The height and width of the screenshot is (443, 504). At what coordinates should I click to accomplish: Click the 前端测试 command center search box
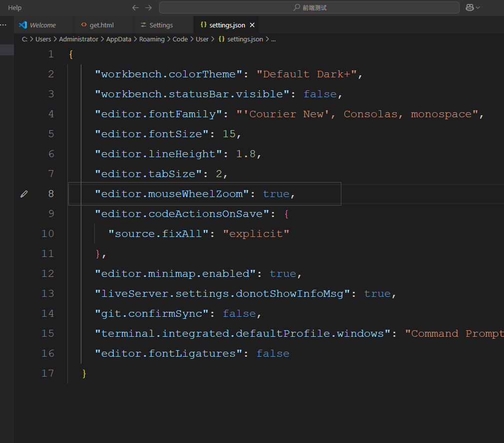309,7
